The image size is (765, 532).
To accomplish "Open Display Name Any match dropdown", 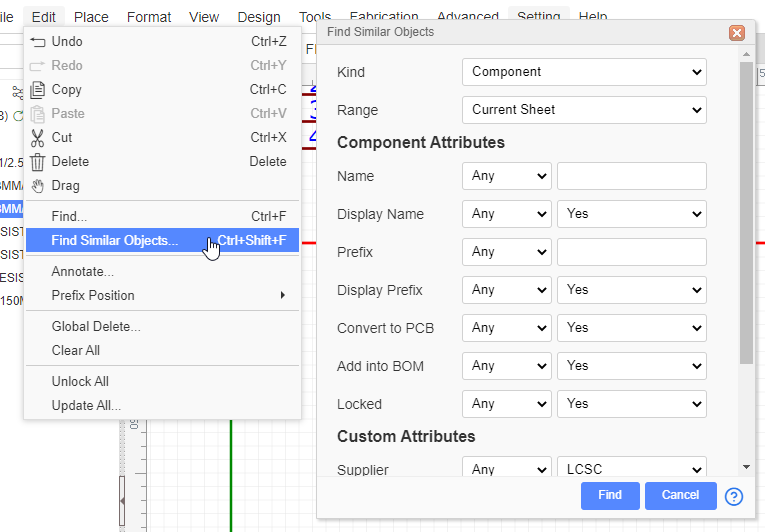I will coord(506,214).
